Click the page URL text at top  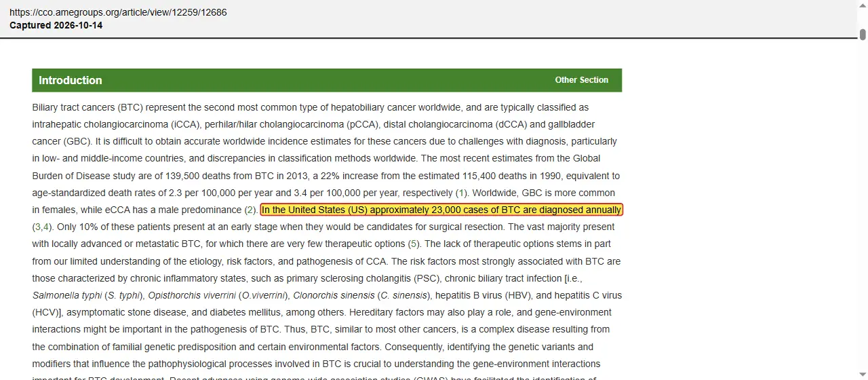(x=118, y=12)
